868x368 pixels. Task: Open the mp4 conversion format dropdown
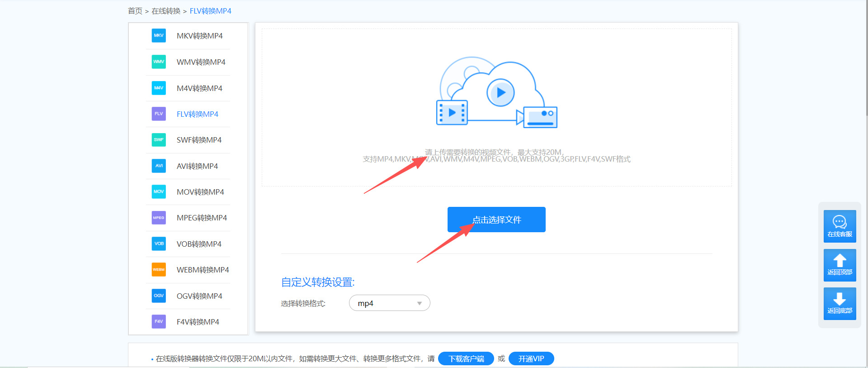[x=389, y=303]
